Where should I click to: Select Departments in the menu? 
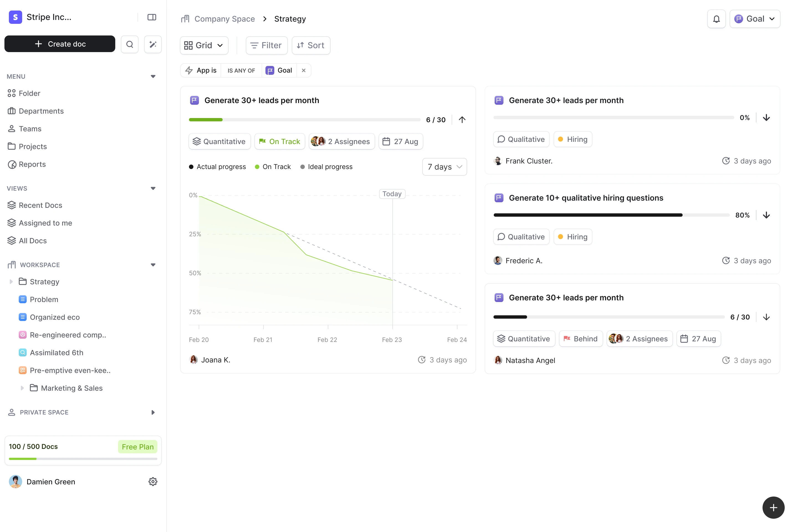click(x=41, y=111)
